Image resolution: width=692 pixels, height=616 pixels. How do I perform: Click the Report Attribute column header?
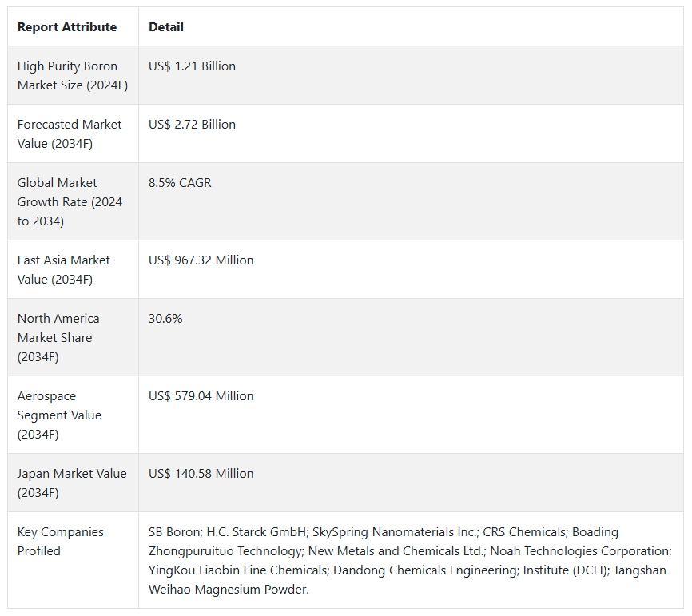point(67,27)
